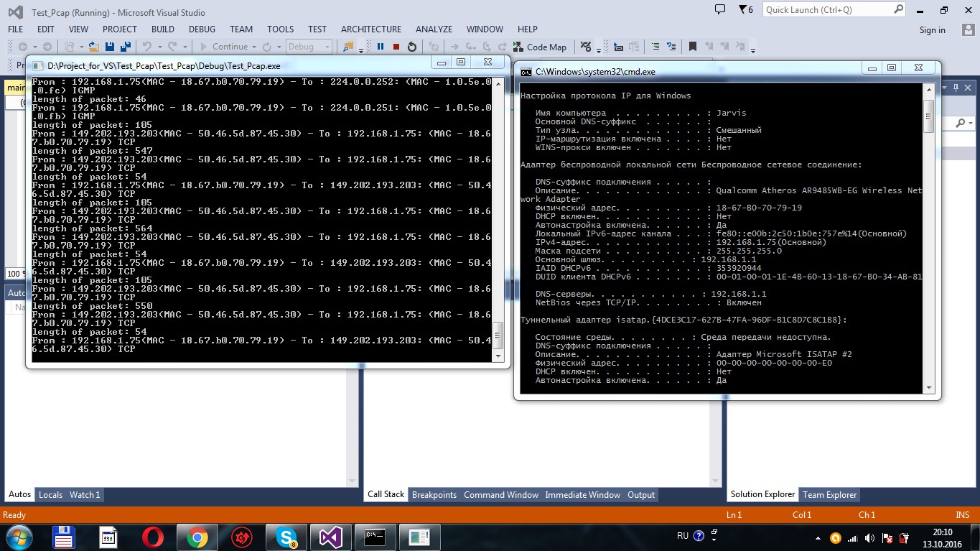
Task: Click the cmd.exe title bar icon
Action: 526,72
